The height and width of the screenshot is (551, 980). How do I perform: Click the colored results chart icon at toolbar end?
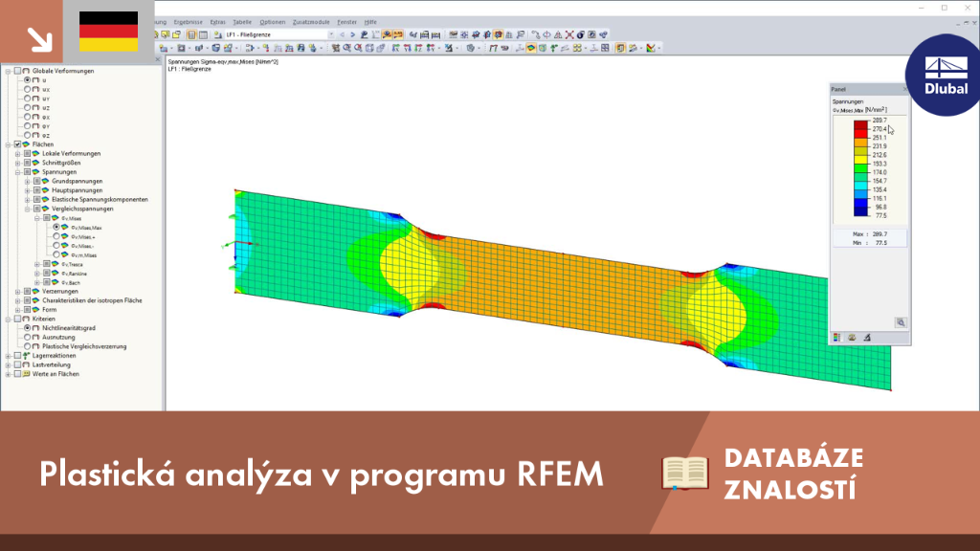point(651,48)
